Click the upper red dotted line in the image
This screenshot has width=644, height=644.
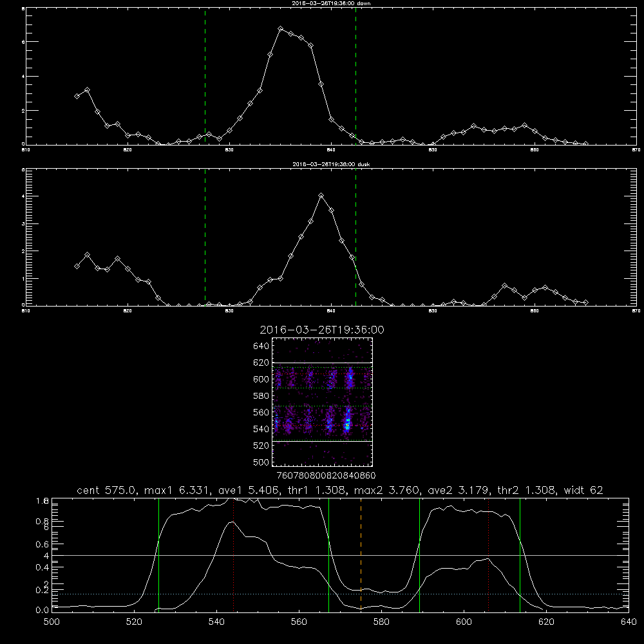[x=323, y=374]
